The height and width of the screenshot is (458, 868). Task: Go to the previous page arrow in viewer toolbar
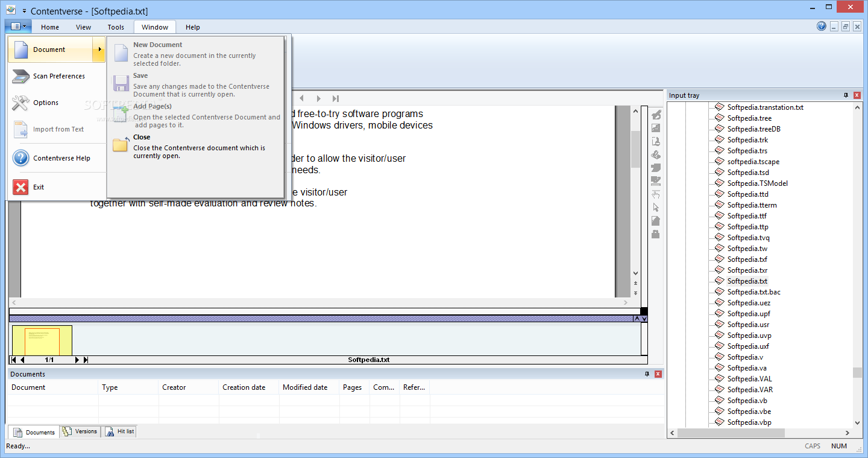point(302,98)
